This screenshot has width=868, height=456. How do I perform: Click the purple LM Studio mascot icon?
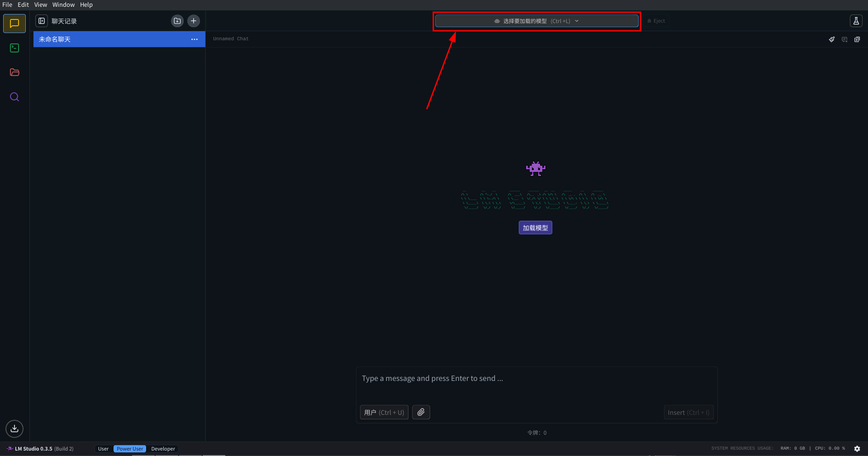[x=536, y=168]
